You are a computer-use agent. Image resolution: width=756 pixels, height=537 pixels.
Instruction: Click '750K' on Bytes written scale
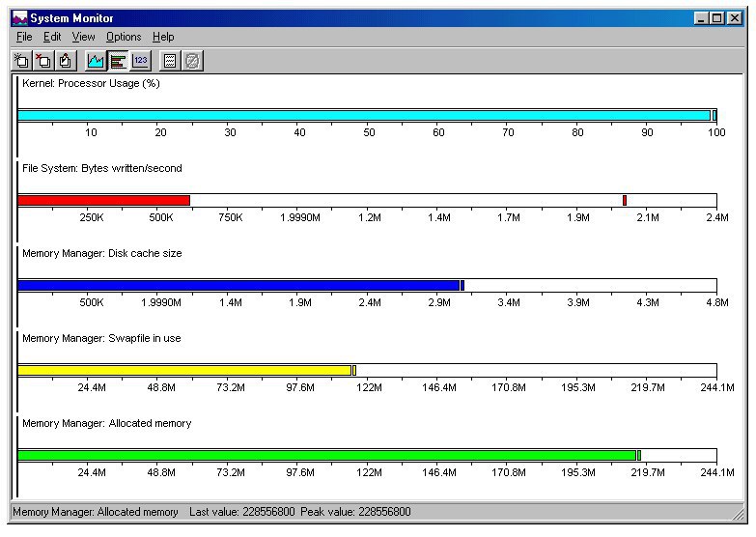(x=231, y=217)
